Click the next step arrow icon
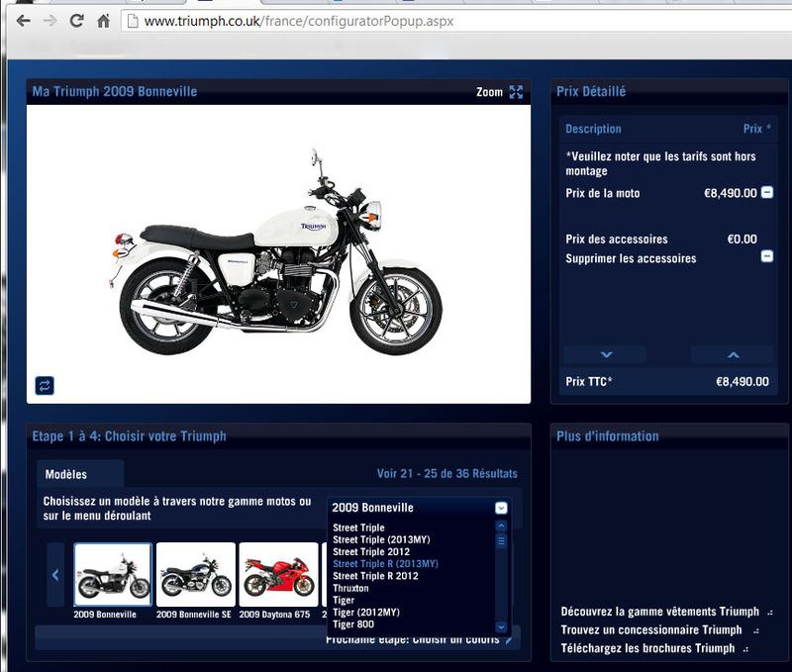This screenshot has width=792, height=672. click(509, 640)
